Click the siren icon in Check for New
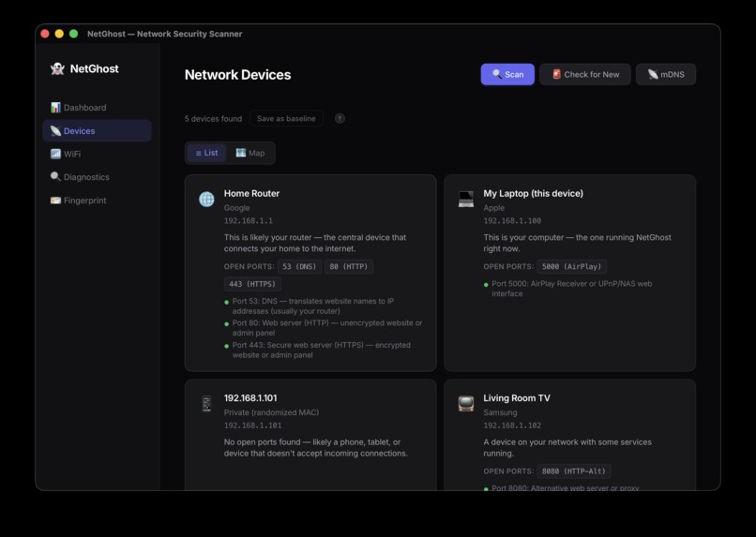This screenshot has height=537, width=756. click(x=556, y=74)
